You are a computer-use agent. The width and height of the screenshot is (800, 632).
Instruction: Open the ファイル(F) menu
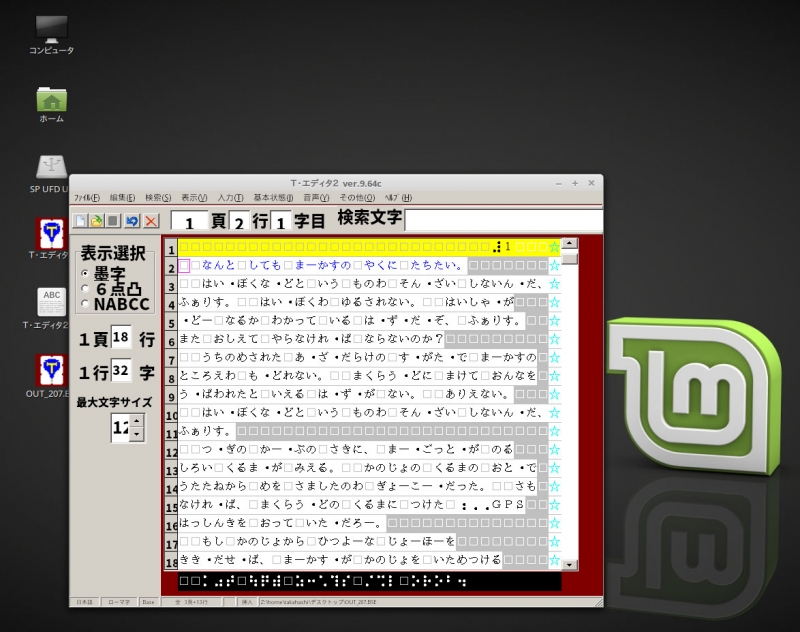click(x=87, y=198)
